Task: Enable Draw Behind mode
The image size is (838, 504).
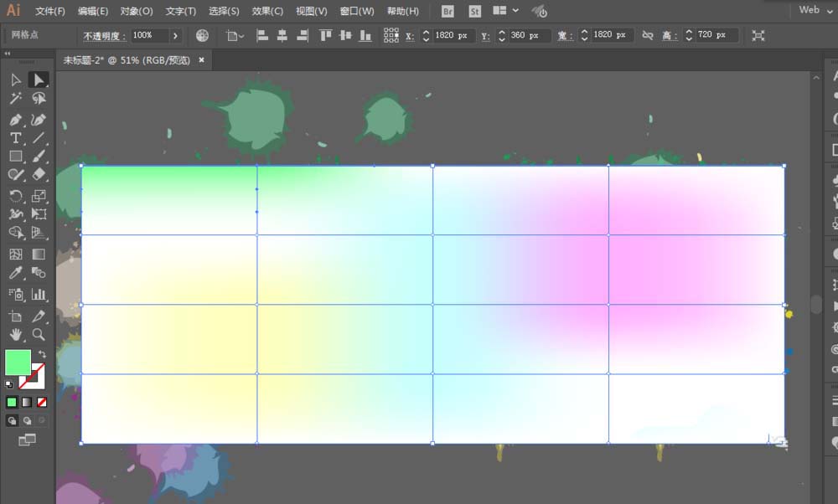Action: click(x=27, y=421)
